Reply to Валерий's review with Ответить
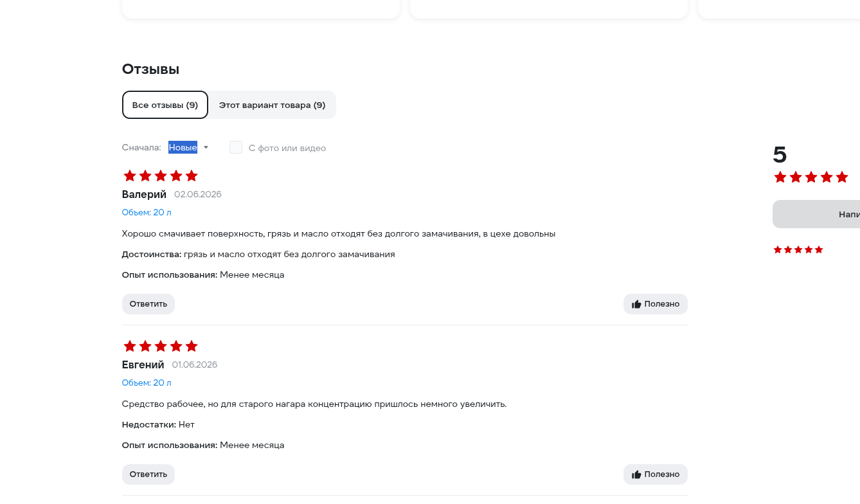 [x=148, y=304]
